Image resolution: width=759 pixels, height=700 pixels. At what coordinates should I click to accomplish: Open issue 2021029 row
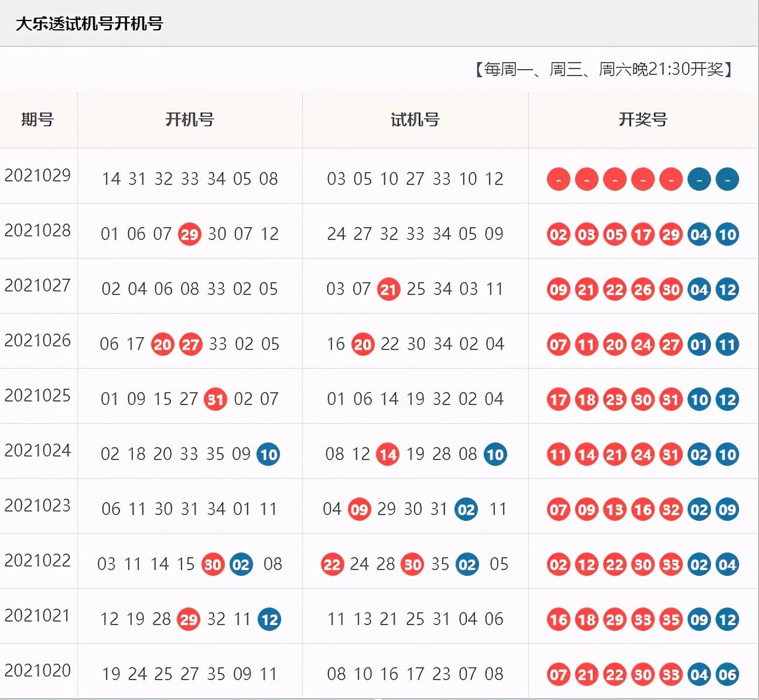(379, 176)
